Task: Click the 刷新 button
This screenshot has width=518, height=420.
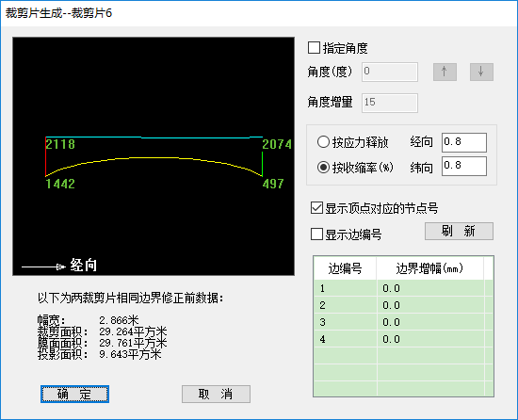Action: click(459, 231)
